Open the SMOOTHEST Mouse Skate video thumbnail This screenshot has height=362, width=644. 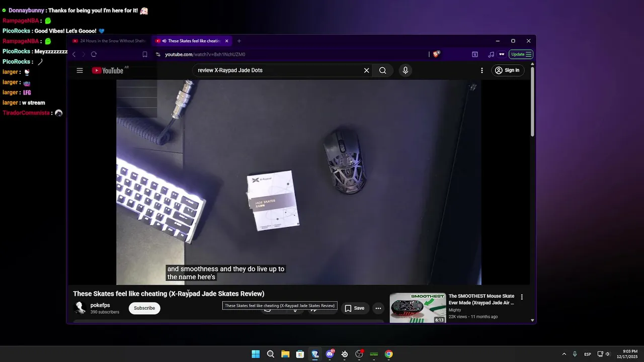coord(418,308)
